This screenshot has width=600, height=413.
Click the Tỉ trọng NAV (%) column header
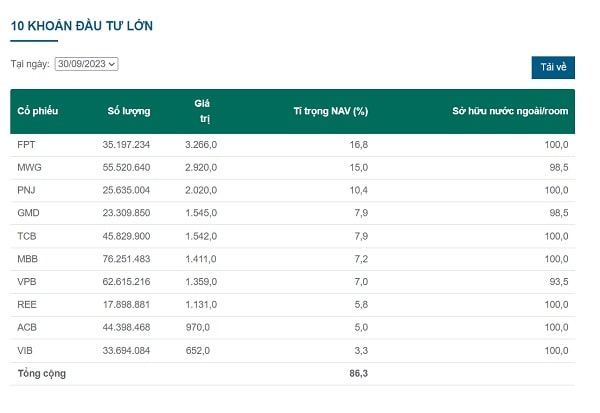[331, 111]
